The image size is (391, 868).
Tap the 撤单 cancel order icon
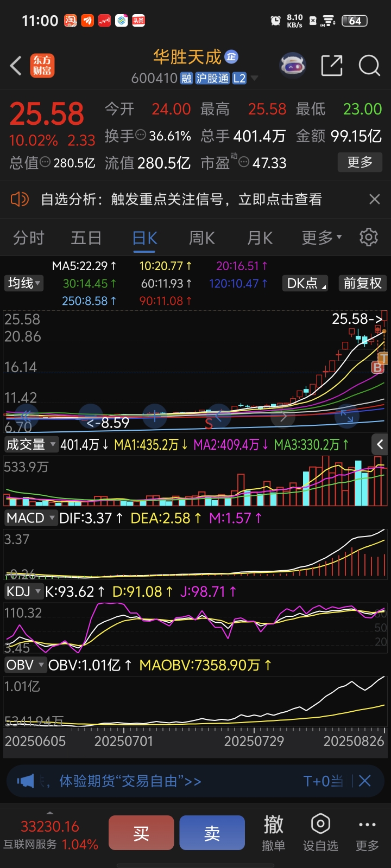273,833
